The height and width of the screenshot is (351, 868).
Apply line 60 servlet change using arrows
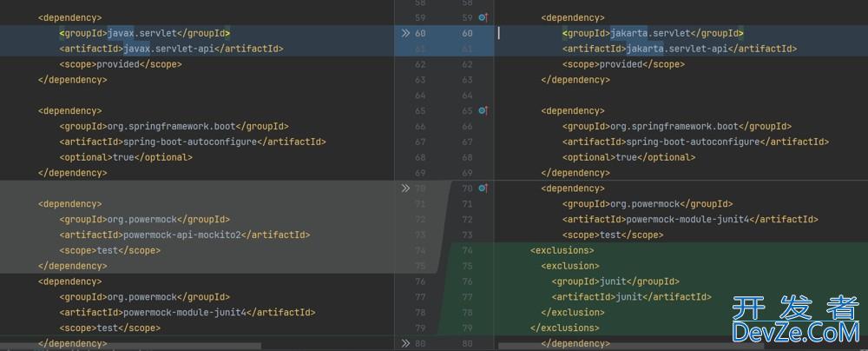click(x=405, y=33)
